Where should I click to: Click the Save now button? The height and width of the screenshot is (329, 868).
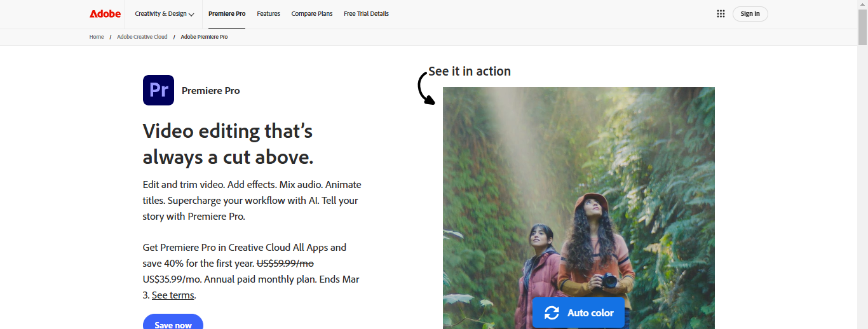coord(173,322)
